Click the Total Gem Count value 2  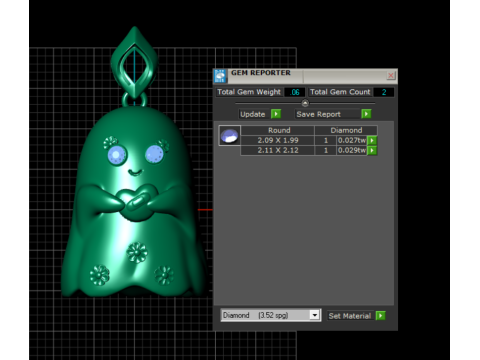tap(384, 92)
